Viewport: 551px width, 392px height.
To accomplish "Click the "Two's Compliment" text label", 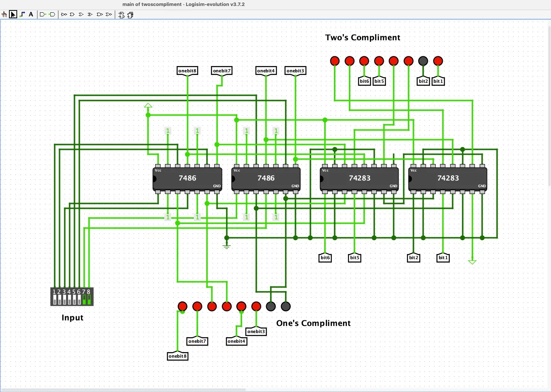I will click(362, 38).
